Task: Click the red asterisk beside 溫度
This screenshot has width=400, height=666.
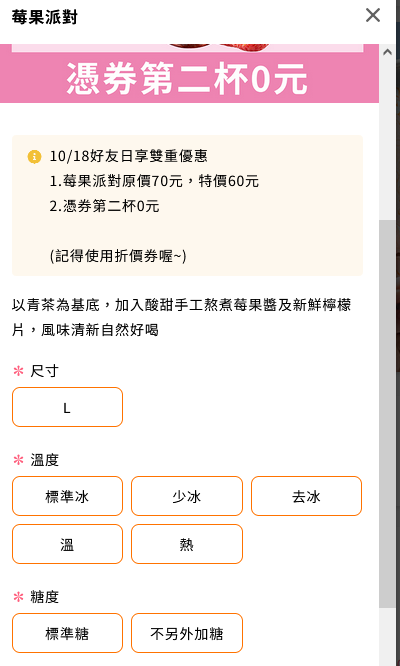Action: (x=18, y=460)
